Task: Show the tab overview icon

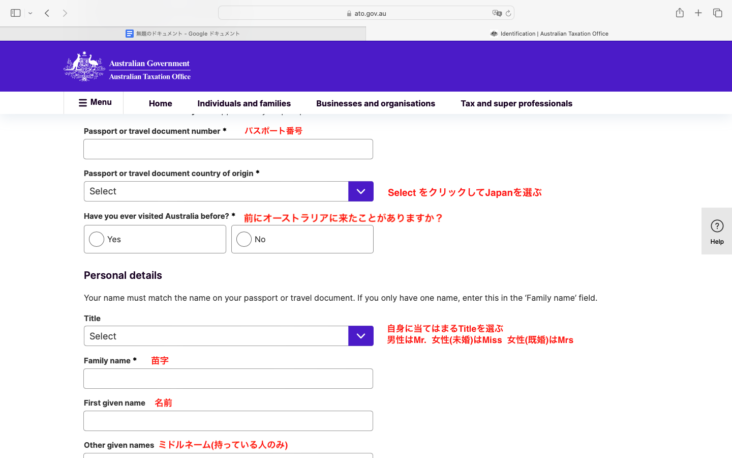Action: [x=717, y=13]
